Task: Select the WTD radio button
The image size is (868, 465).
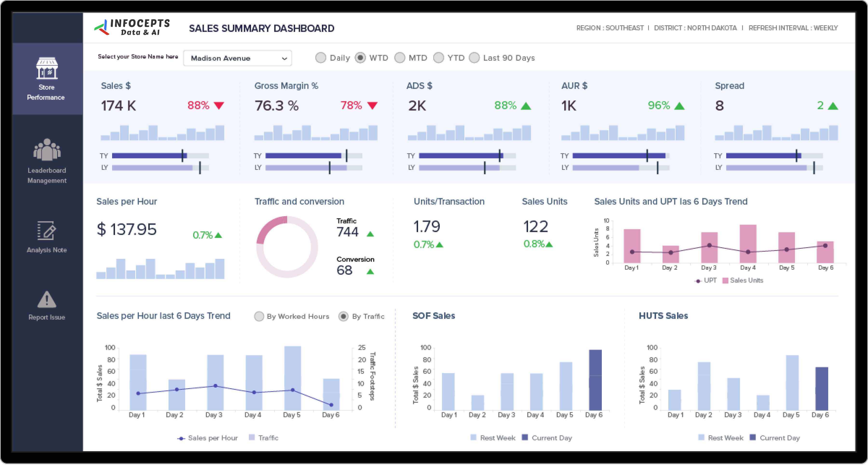Action: [x=360, y=58]
